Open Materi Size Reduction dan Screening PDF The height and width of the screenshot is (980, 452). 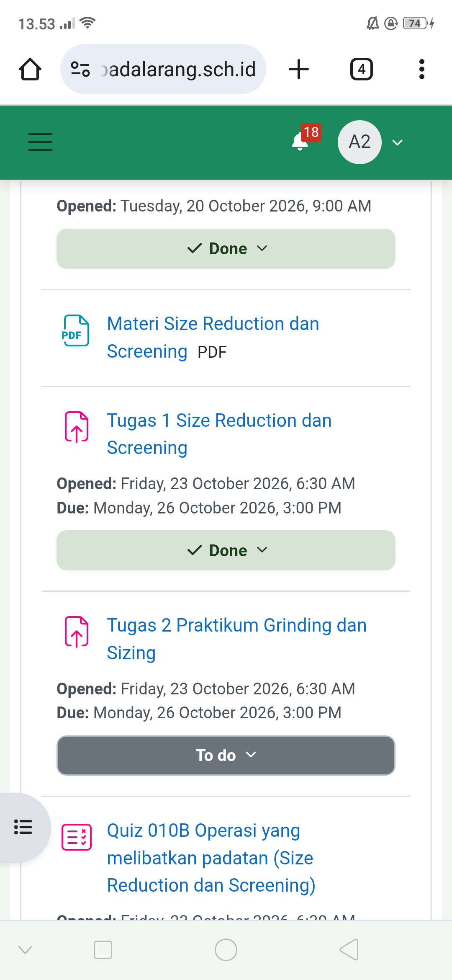213,338
